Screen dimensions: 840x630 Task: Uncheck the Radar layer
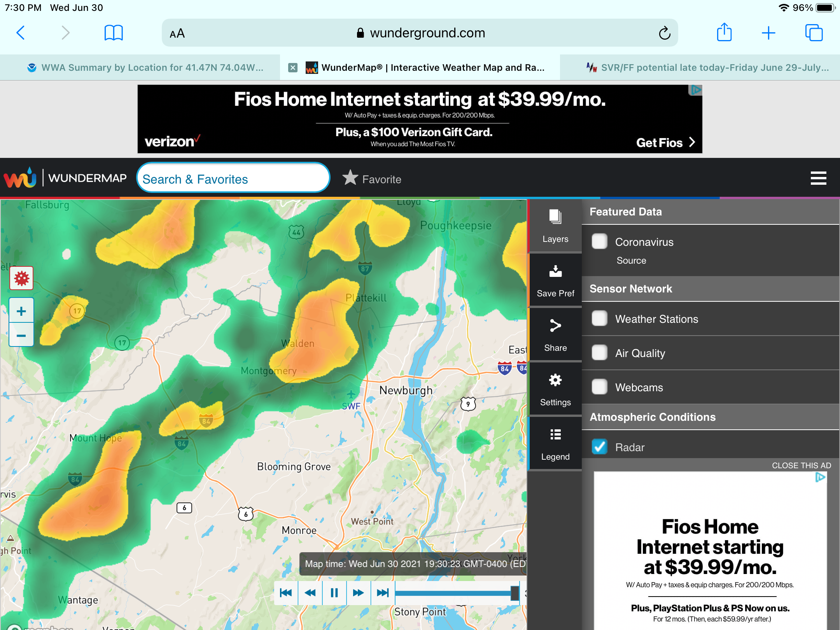599,446
